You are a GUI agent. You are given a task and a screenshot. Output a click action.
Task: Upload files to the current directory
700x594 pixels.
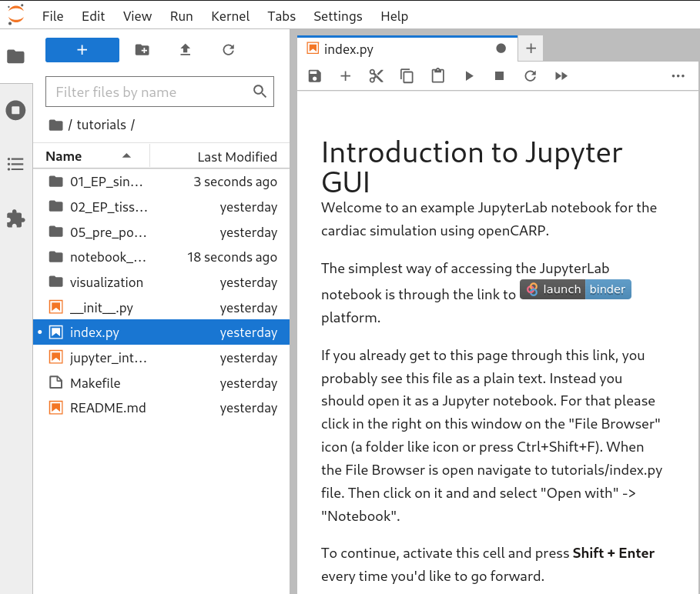[185, 50]
